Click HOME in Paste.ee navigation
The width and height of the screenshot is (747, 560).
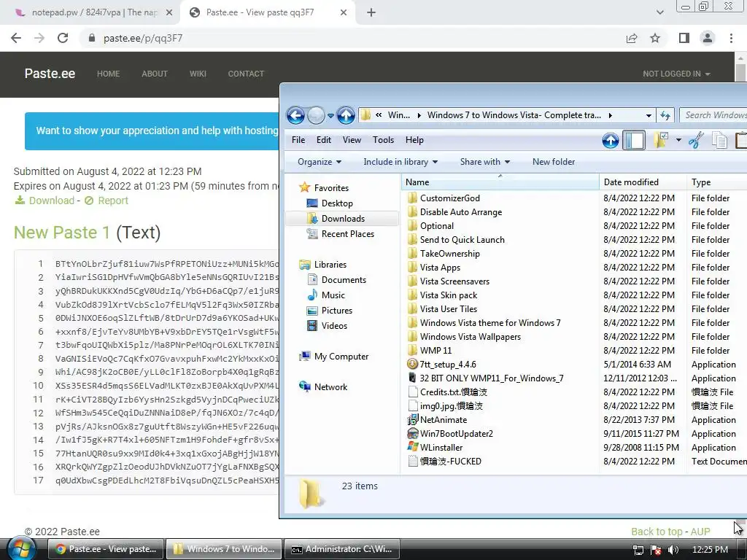[108, 74]
